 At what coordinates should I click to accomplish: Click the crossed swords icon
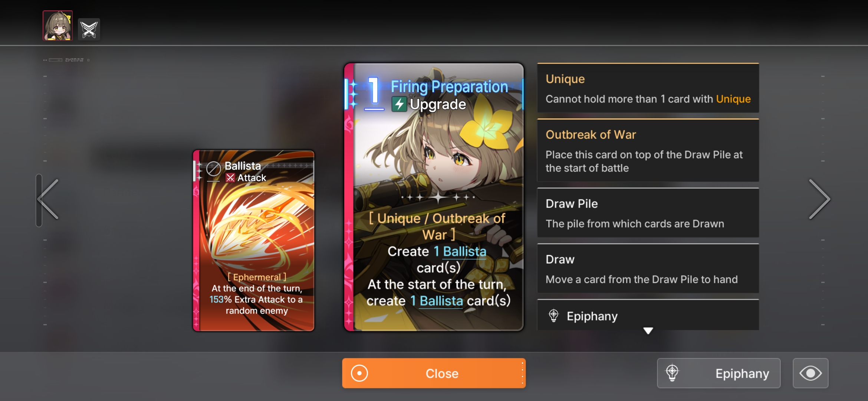(x=89, y=29)
